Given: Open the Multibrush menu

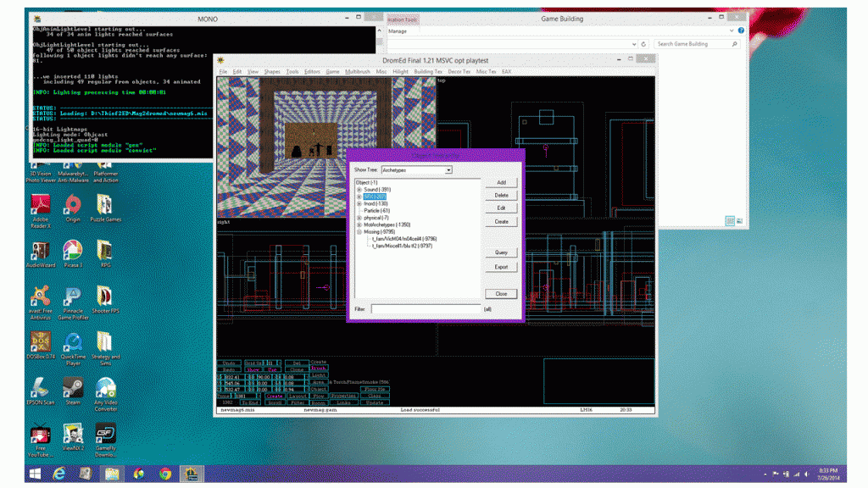Looking at the screenshot, I should (358, 72).
